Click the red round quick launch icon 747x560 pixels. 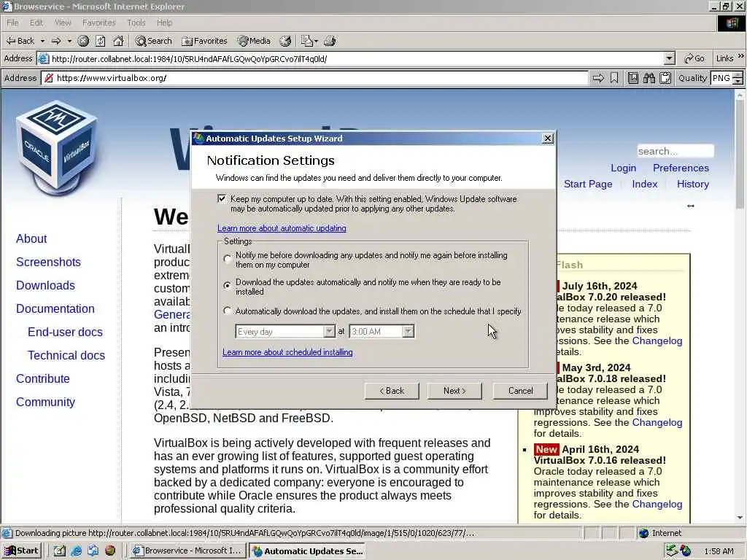point(110,551)
